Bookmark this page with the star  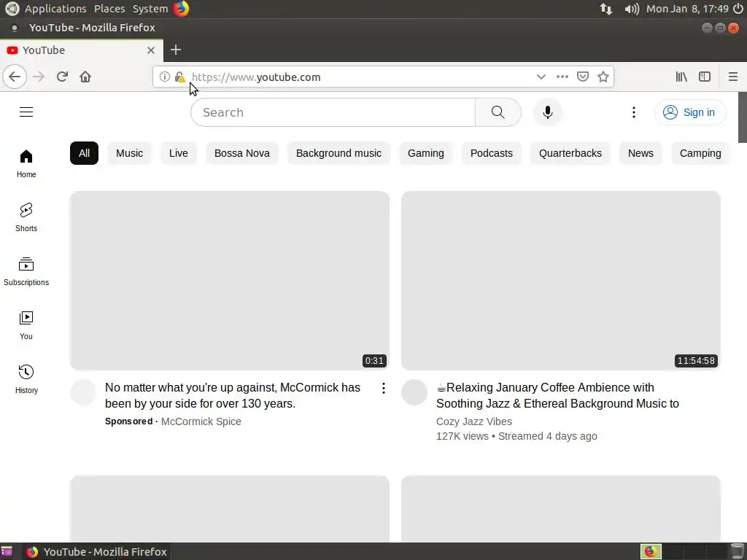[x=603, y=77]
